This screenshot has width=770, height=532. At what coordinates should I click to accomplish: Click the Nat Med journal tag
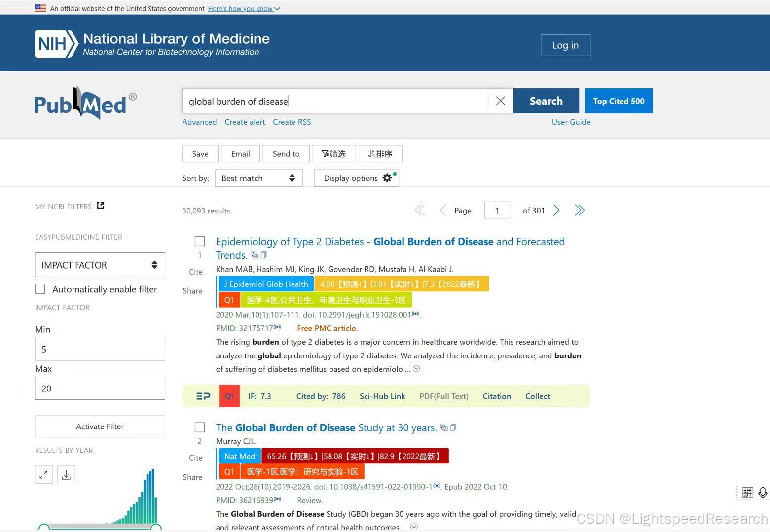pyautogui.click(x=239, y=456)
